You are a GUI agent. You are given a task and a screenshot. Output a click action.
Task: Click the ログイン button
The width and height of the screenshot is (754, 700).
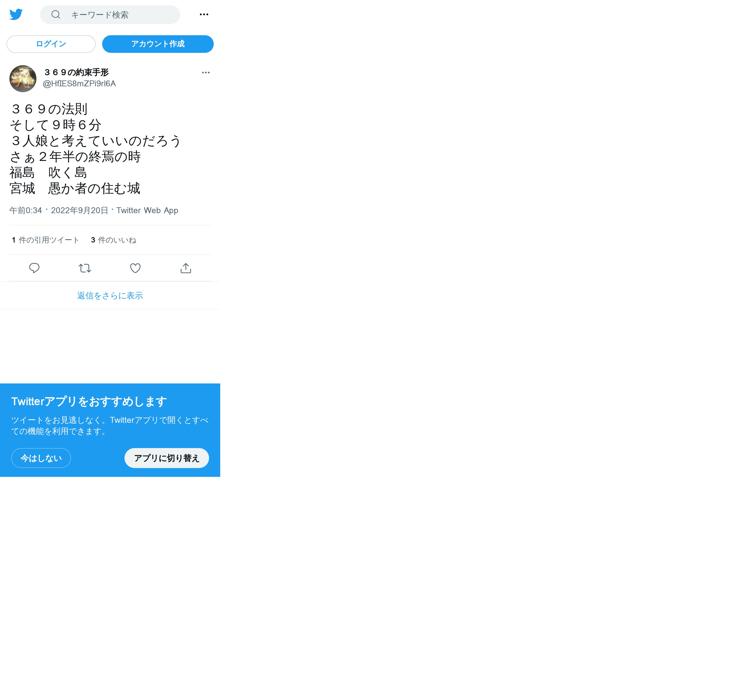51,44
